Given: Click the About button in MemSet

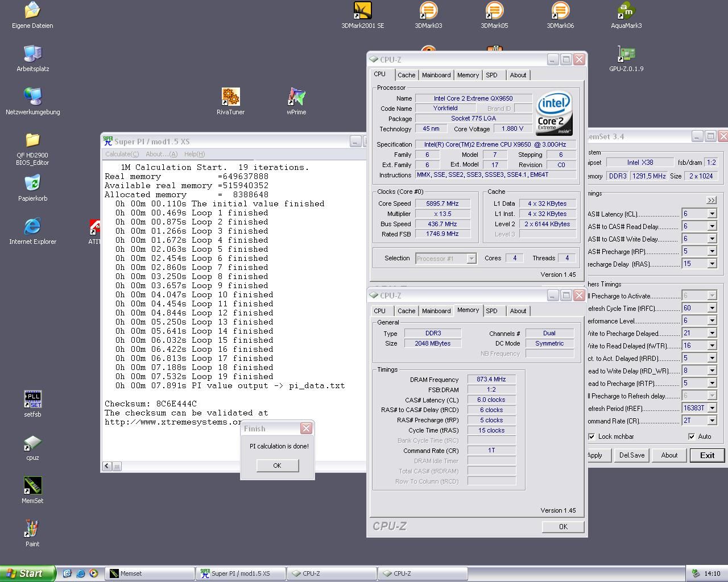Looking at the screenshot, I should point(669,455).
